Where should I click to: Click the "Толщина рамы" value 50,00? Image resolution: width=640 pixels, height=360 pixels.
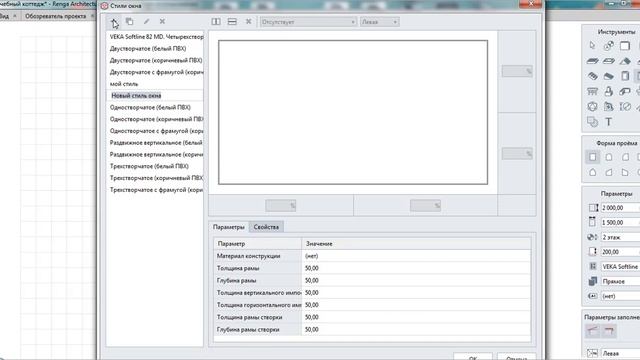(416, 268)
